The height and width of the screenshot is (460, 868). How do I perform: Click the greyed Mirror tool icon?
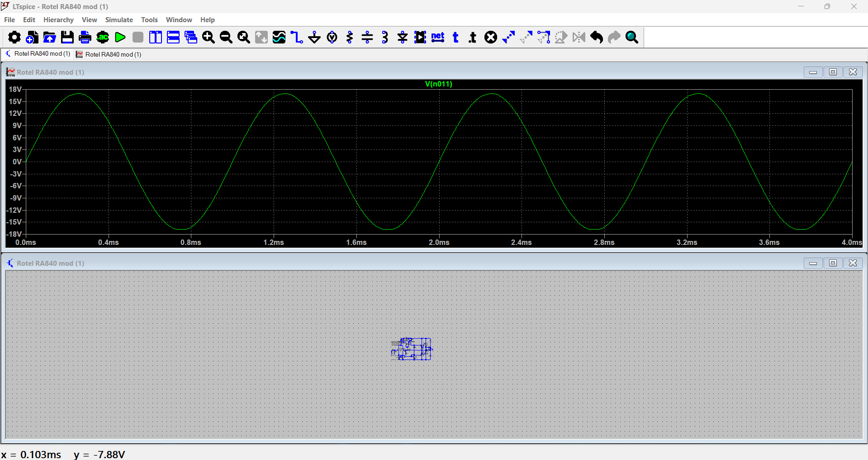pyautogui.click(x=579, y=37)
